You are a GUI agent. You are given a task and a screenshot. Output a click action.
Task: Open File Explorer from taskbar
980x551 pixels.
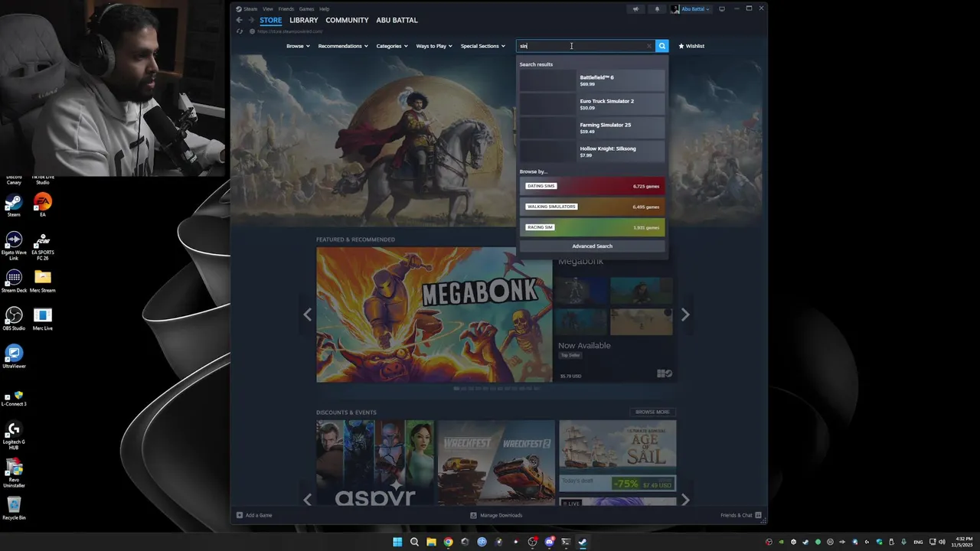click(431, 542)
